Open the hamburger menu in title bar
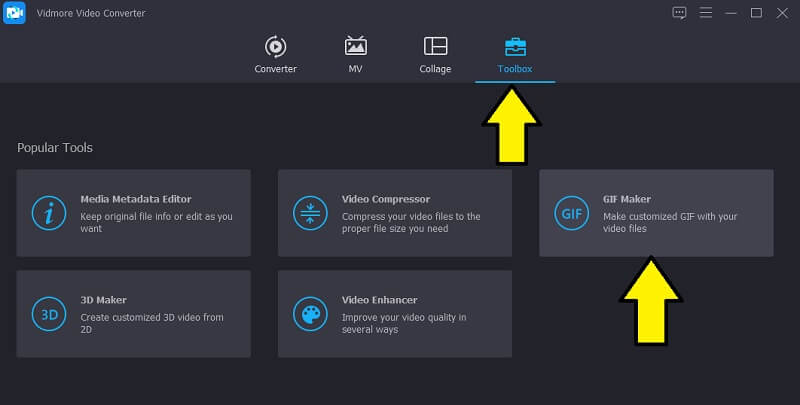This screenshot has height=405, width=800. 706,13
